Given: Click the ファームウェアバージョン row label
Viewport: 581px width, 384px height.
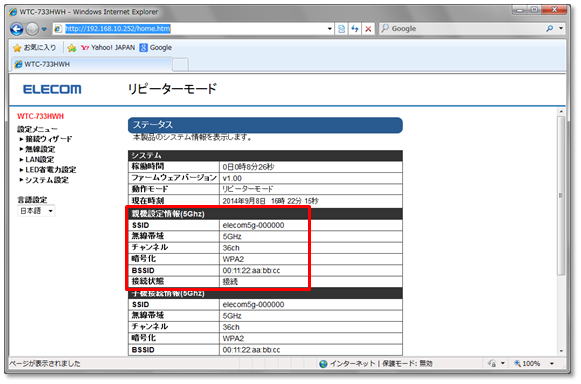Looking at the screenshot, I should [x=174, y=178].
